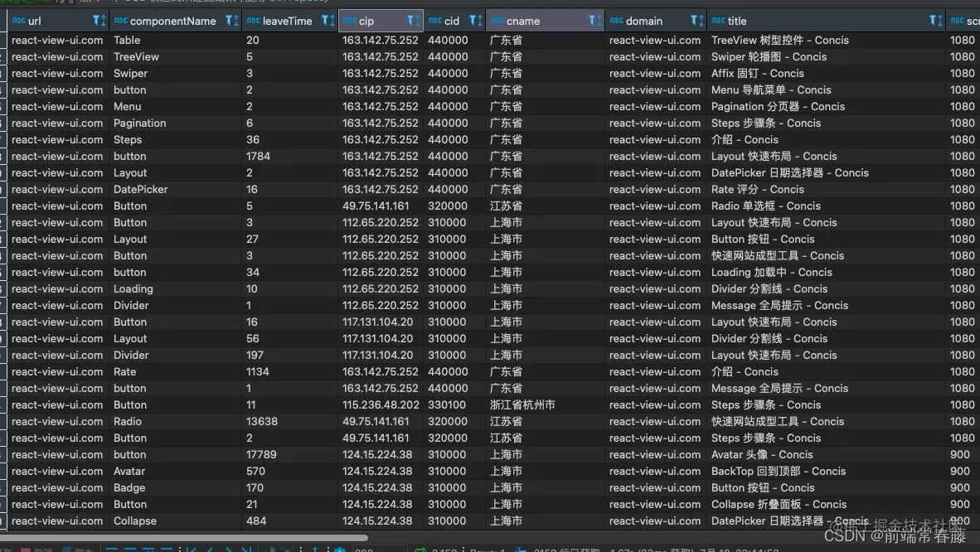Select domain cell in the Avatar row
This screenshot has width=980, height=552.
[x=656, y=471]
